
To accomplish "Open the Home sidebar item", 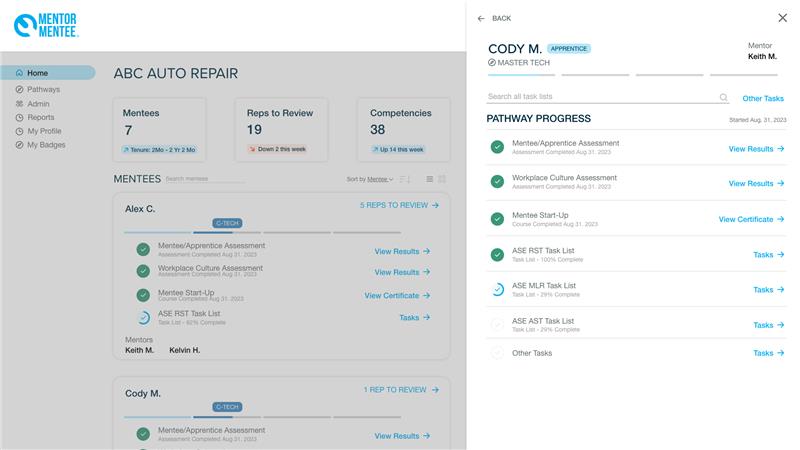I will 47,73.
